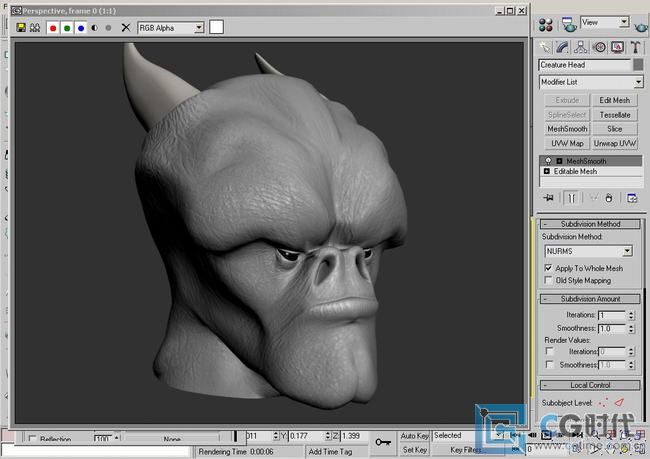Viewport: 650px width, 459px height.
Task: Click the Remove Modifier trash icon
Action: 609,198
